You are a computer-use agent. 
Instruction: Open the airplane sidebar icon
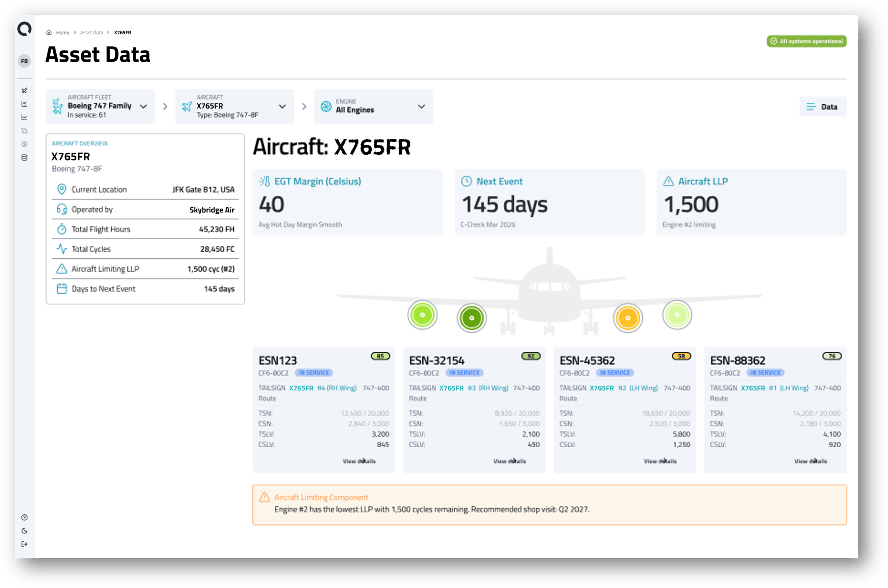(x=24, y=91)
